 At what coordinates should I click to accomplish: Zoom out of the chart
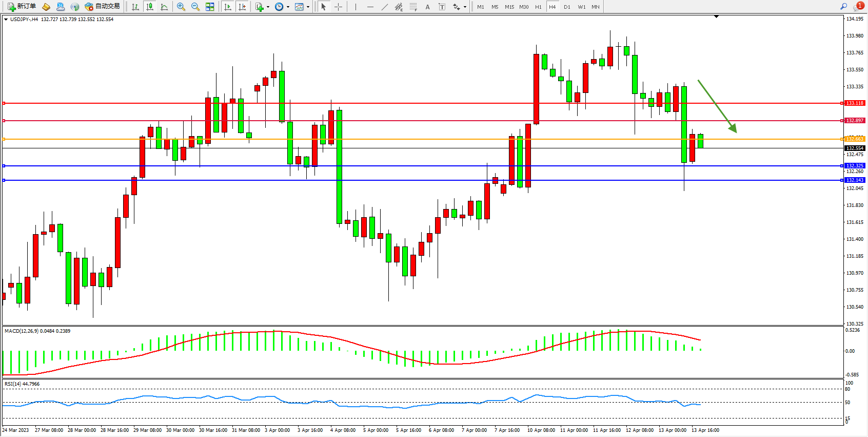[x=195, y=7]
